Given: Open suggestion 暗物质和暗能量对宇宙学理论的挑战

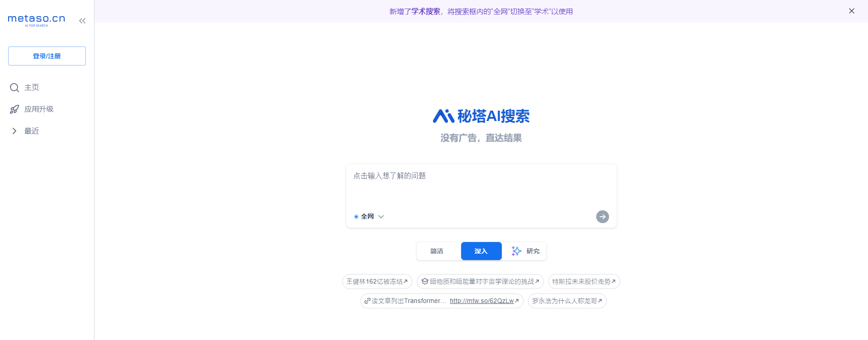Looking at the screenshot, I should [480, 281].
